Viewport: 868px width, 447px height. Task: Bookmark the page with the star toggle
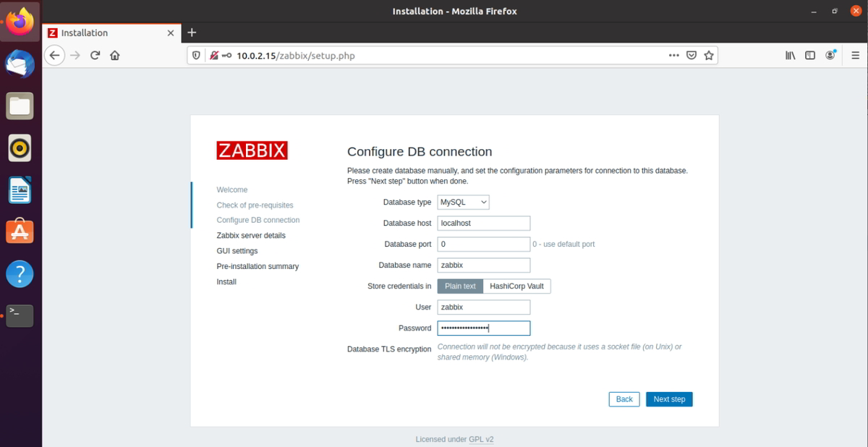point(708,55)
